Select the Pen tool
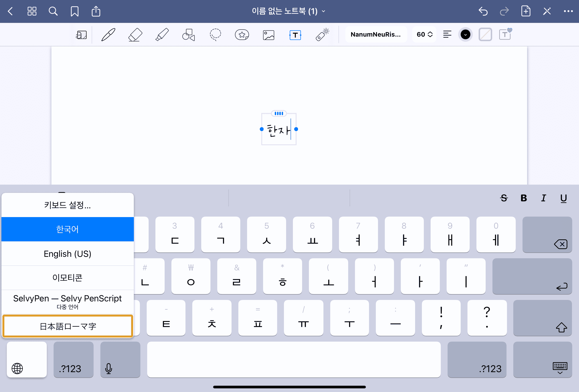579x392 pixels. pyautogui.click(x=108, y=35)
